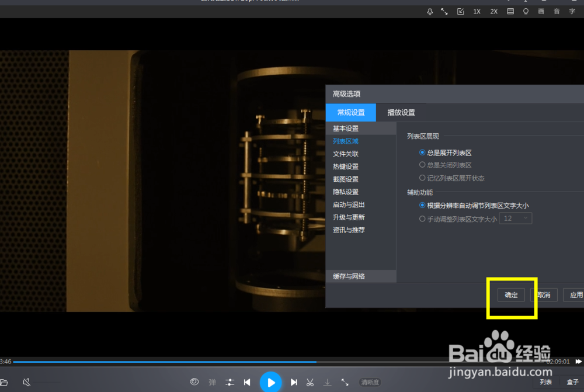Open file via the folder icon
This screenshot has width=584, height=392.
point(4,382)
